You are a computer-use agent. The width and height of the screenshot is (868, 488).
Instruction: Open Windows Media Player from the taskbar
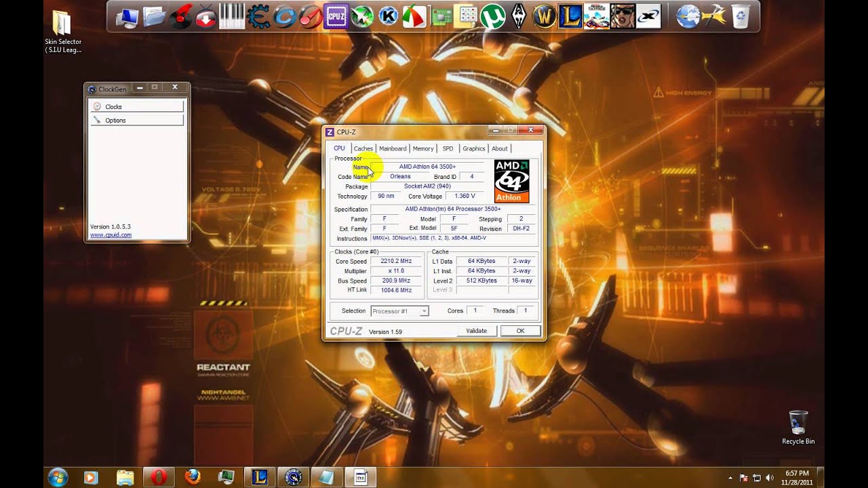(91, 477)
